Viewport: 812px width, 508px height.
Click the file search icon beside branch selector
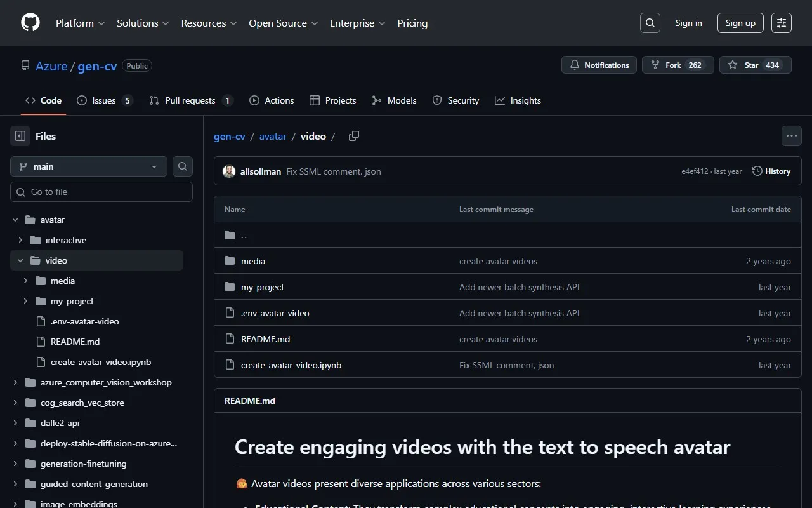(183, 166)
